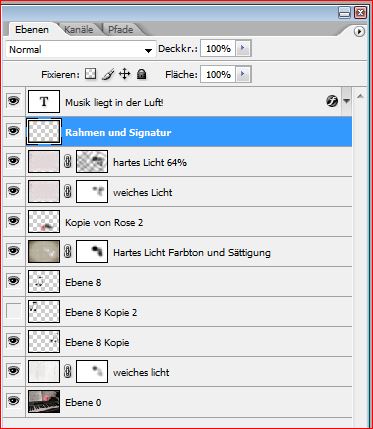Viewport: 373px width, 429px height.
Task: Open the Fläche fill slider arrow
Action: click(x=243, y=74)
